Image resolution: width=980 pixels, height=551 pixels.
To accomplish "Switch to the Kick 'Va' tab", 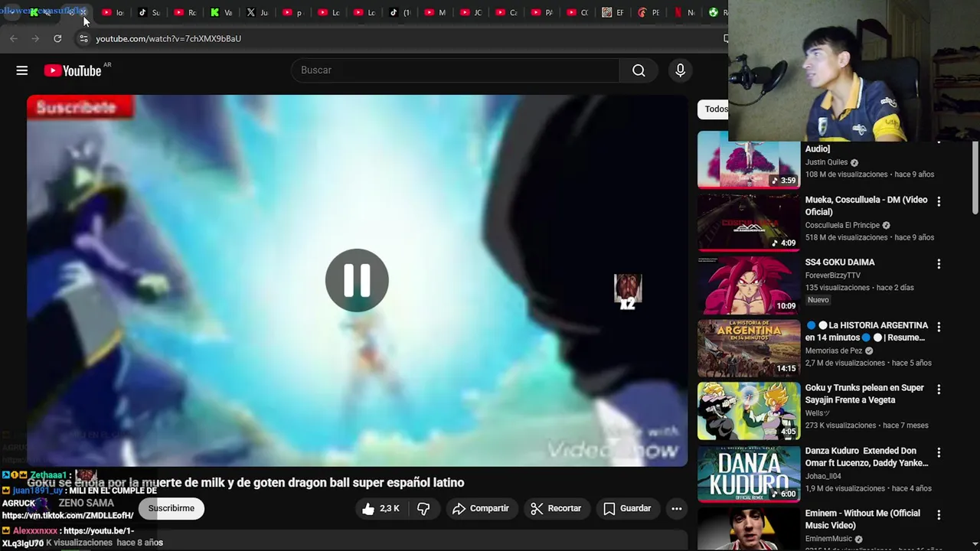I will pyautogui.click(x=221, y=12).
